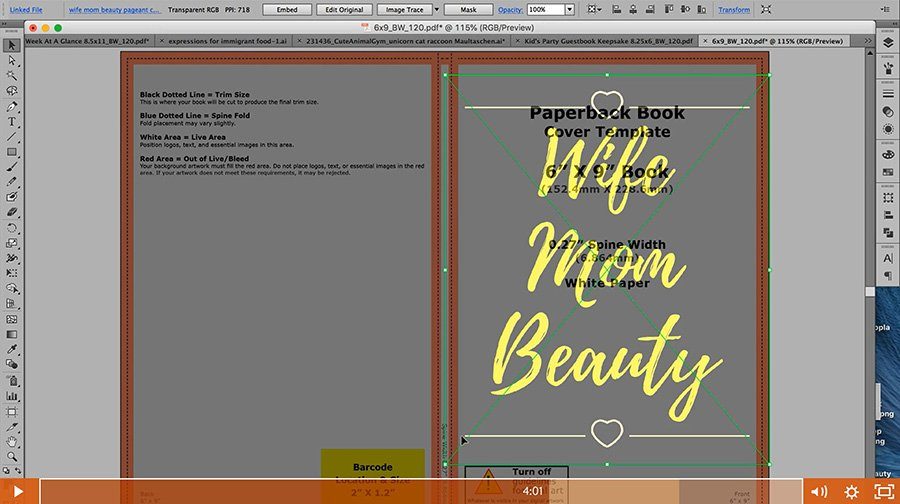The image size is (900, 504).
Task: Select the Magic Wand tool
Action: [x=11, y=76]
